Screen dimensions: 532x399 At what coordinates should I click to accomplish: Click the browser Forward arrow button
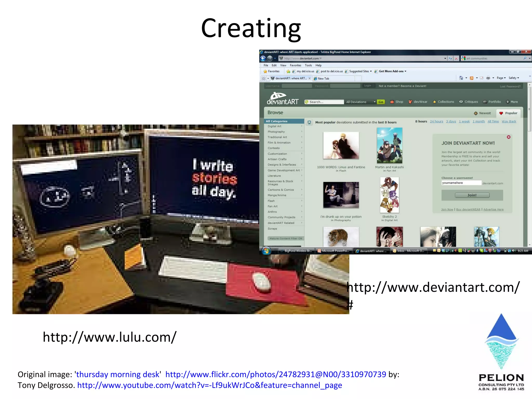click(270, 58)
